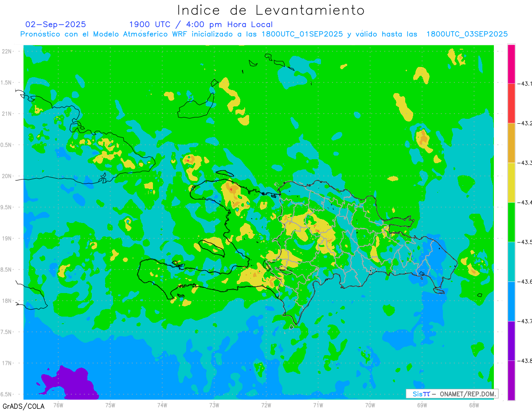Viewport: 532px width, 411px height.
Task: Click the longitude label '74W'
Action: click(162, 405)
